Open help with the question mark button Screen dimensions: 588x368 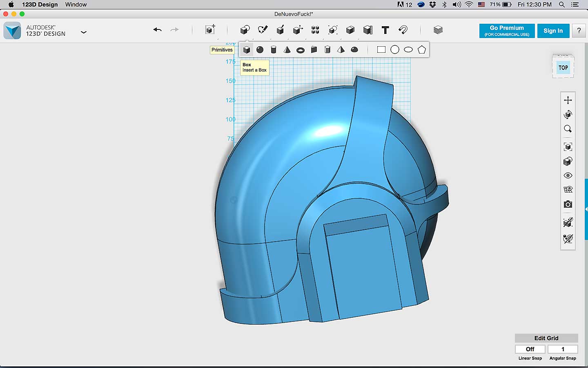click(x=579, y=31)
